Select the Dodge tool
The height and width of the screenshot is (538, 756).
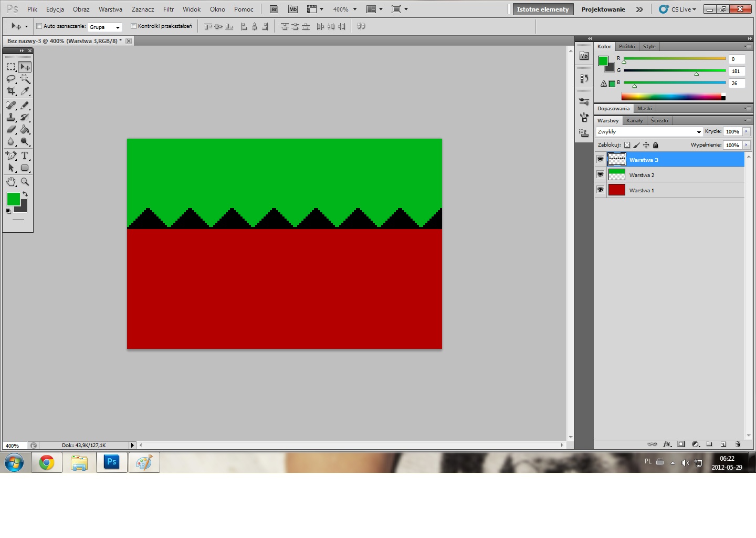(25, 141)
